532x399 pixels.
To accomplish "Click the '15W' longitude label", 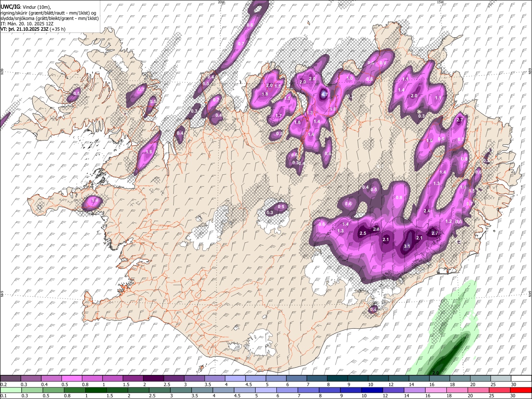I will tap(440, 2).
